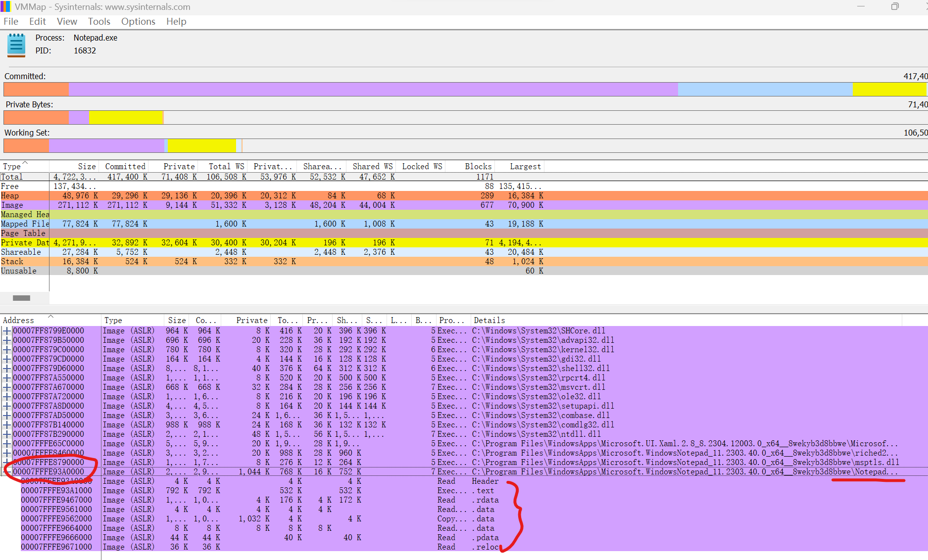
Task: Click the Notepad process icon
Action: point(16,45)
